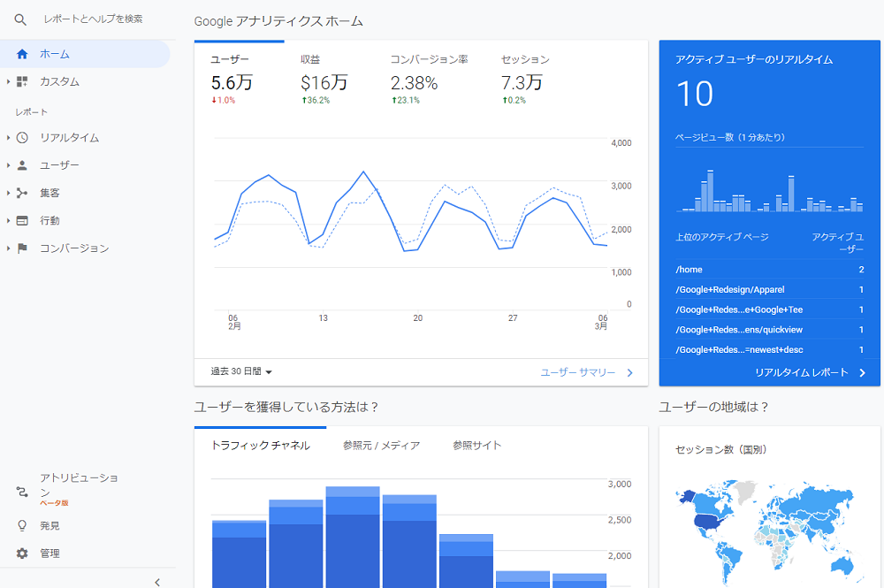
Task: Click the 集客 acquisition arrows icon
Action: tap(22, 193)
